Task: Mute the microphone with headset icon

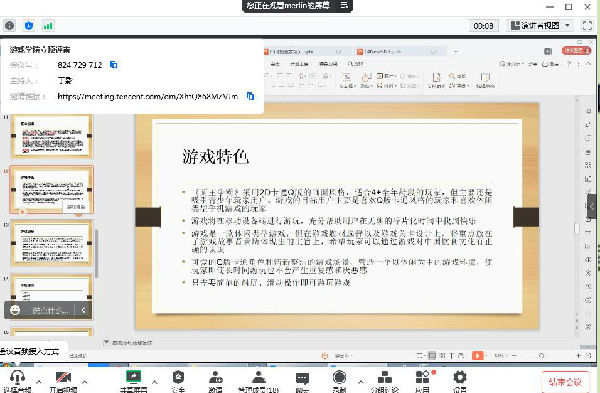Action: tap(17, 380)
